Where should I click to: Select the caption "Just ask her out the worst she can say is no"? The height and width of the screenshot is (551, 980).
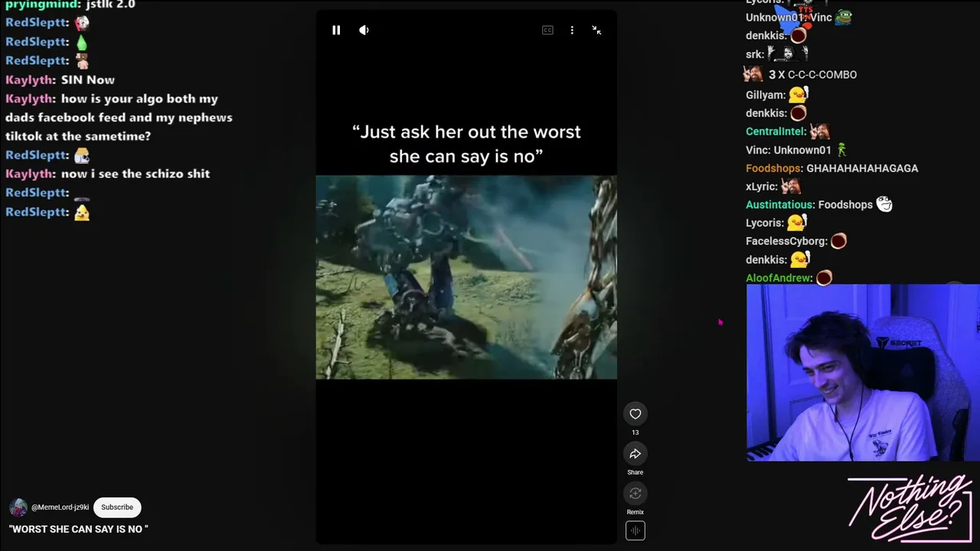point(466,144)
